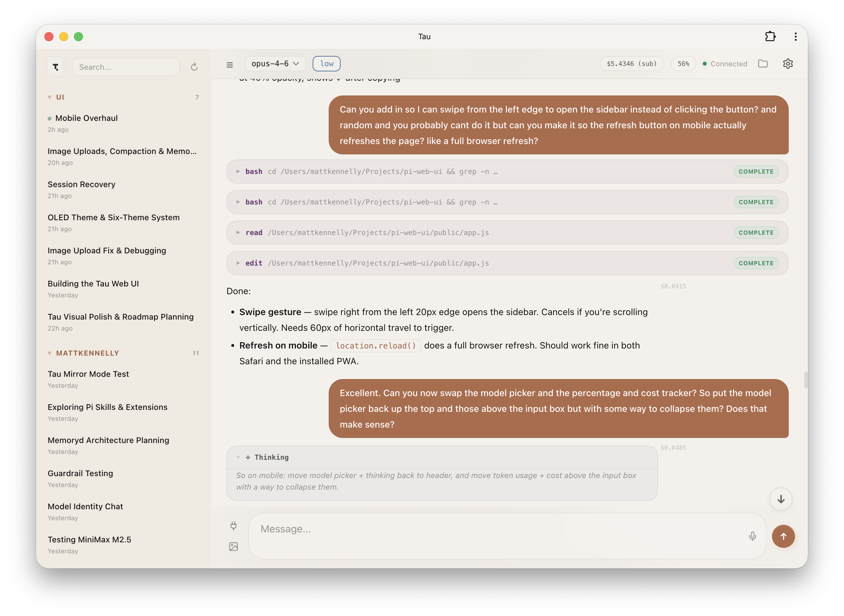
Task: Click the yellow minimize window button
Action: click(x=64, y=37)
